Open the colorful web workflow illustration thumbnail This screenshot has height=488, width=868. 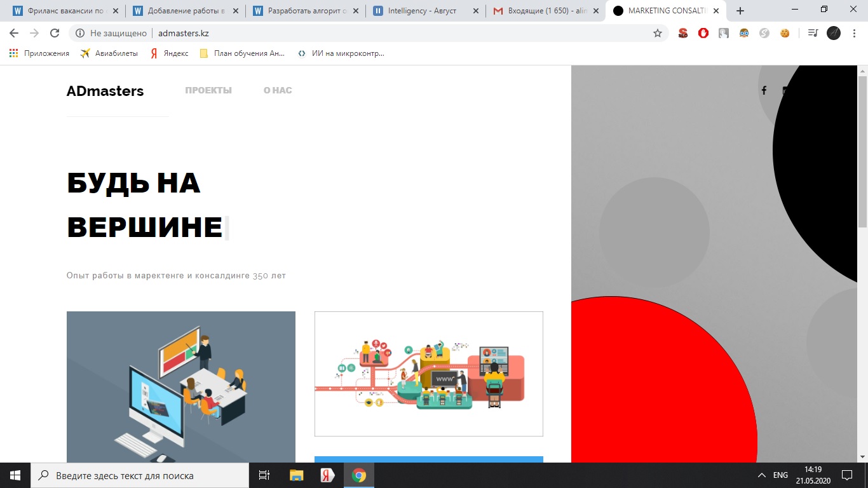click(x=429, y=374)
